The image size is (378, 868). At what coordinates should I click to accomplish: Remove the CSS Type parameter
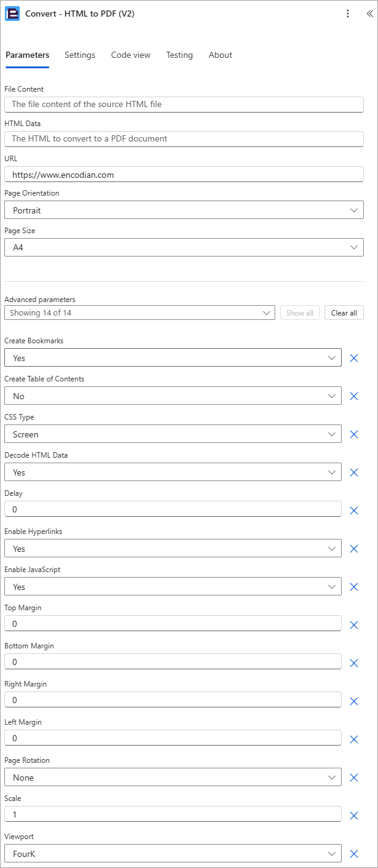point(354,434)
